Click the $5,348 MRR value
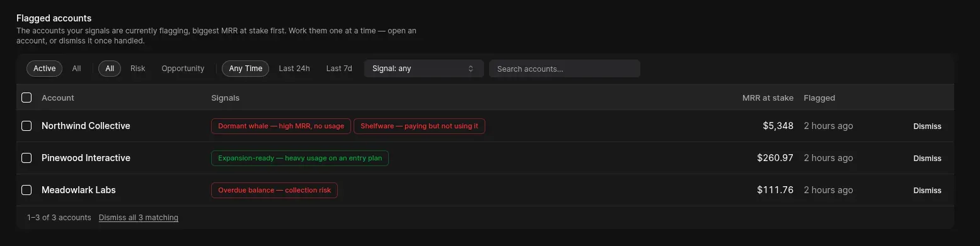This screenshot has width=980, height=246. [778, 126]
